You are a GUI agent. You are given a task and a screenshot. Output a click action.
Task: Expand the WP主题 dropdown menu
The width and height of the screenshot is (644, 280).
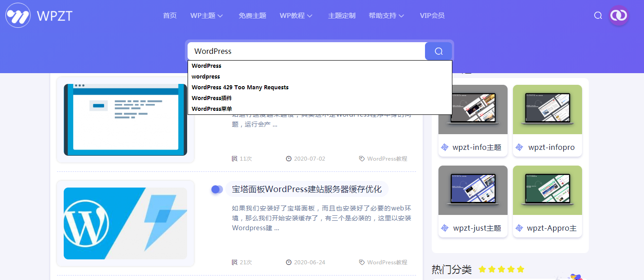[x=206, y=16]
